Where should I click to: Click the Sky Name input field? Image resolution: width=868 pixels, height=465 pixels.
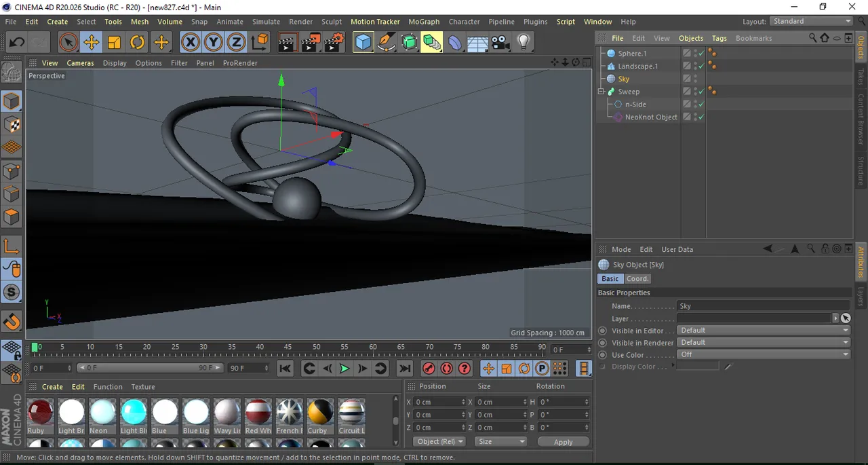(763, 306)
